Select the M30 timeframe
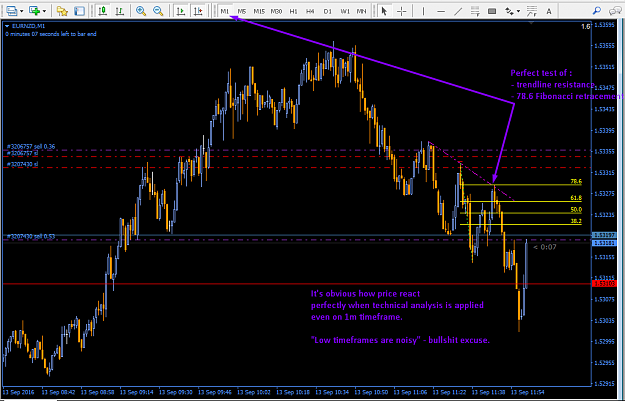Viewport: 625px width, 401px height. 276,11
